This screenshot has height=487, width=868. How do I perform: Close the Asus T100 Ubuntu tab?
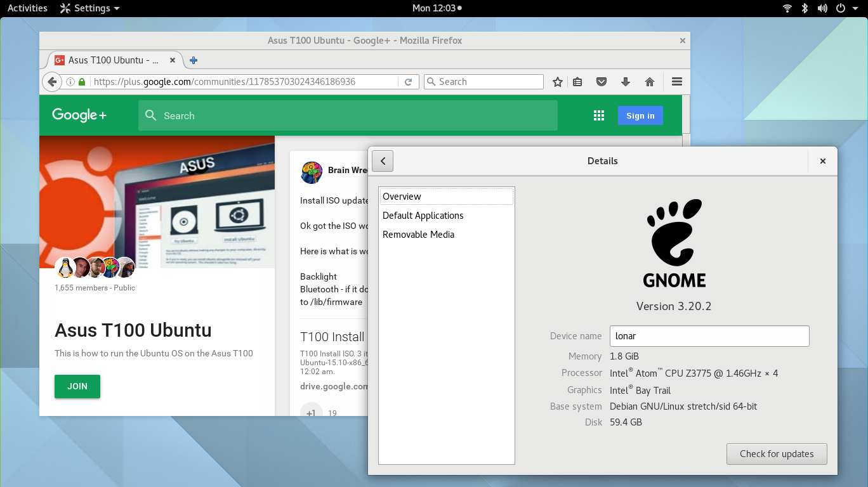(173, 60)
